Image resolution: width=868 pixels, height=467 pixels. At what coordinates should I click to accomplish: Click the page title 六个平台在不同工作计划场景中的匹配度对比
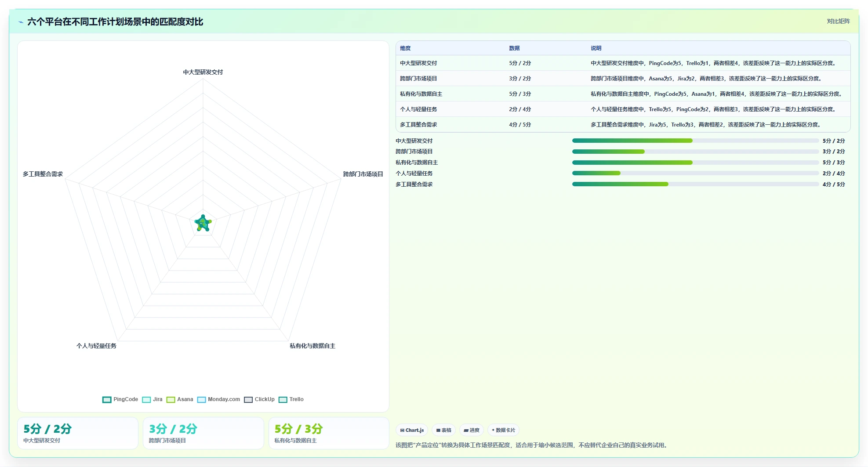click(115, 22)
